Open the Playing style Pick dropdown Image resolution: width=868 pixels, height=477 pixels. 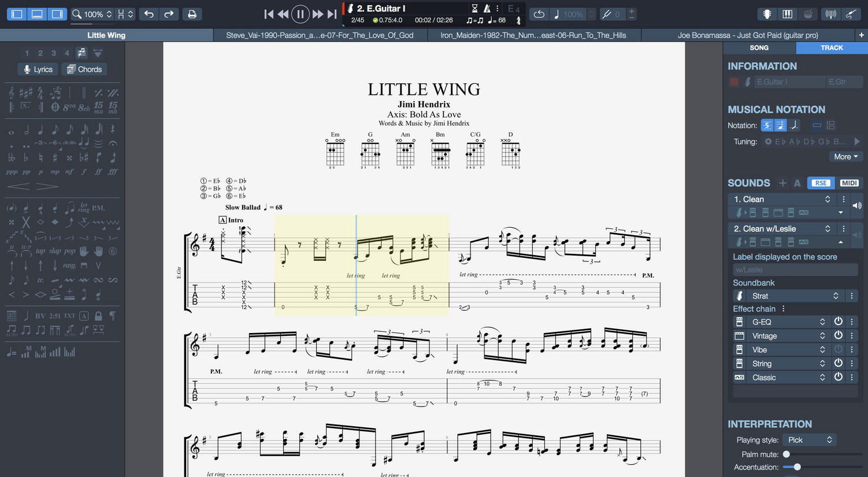(809, 439)
